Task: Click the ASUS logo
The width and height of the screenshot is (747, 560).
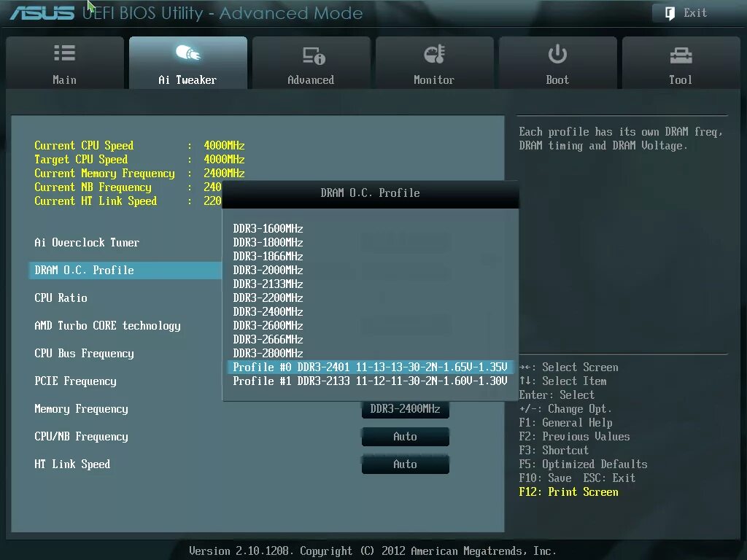Action: pos(42,13)
